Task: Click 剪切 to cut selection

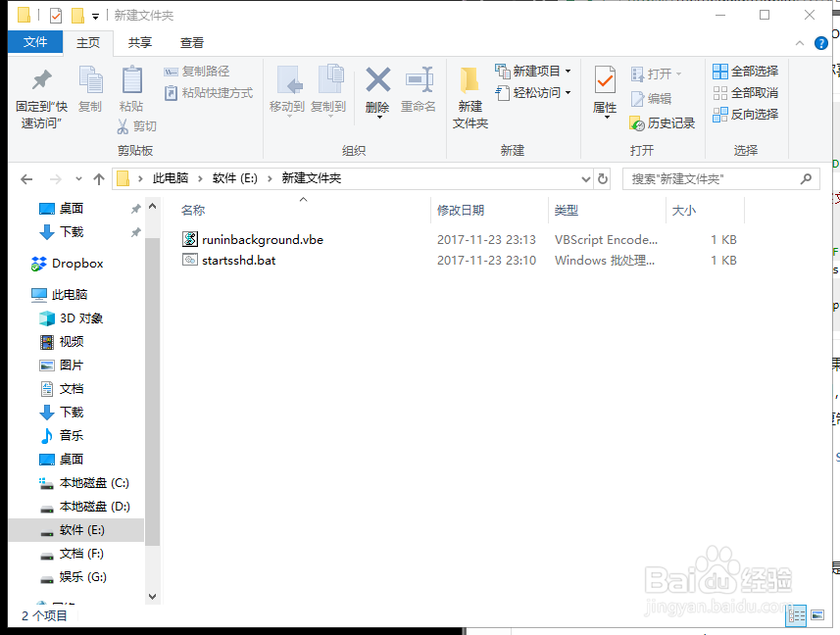Action: pos(137,126)
